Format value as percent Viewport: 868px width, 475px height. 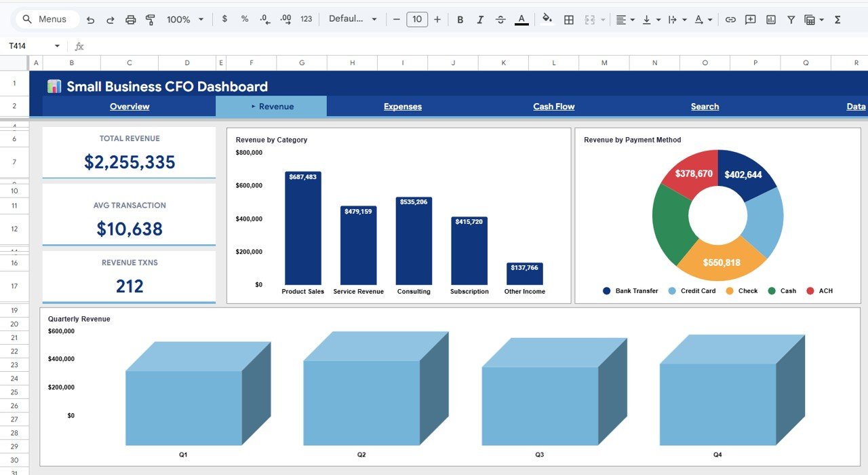point(244,19)
